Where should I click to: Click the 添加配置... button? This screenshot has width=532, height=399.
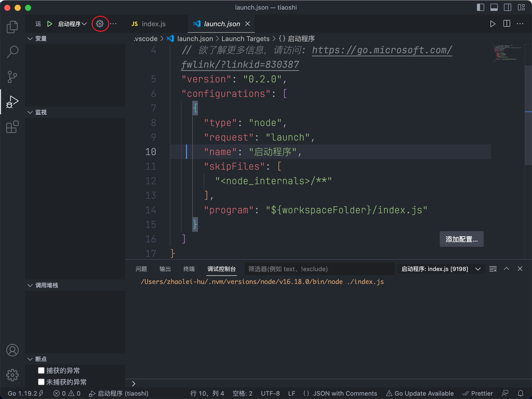461,239
